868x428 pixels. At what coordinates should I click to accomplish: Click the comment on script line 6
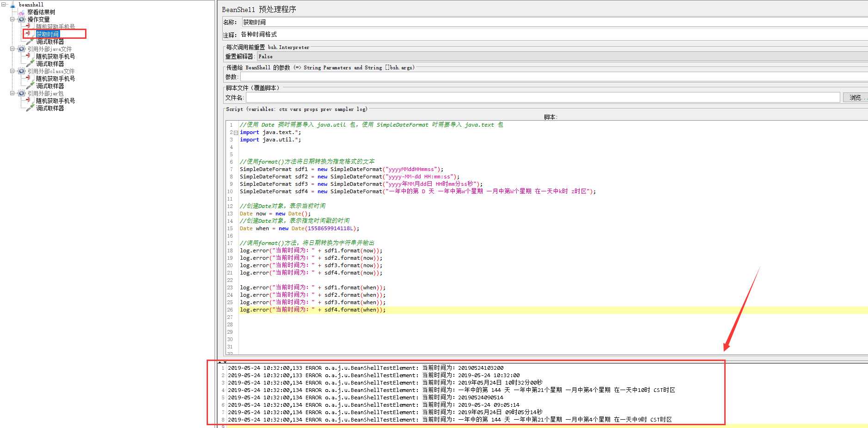pyautogui.click(x=307, y=162)
